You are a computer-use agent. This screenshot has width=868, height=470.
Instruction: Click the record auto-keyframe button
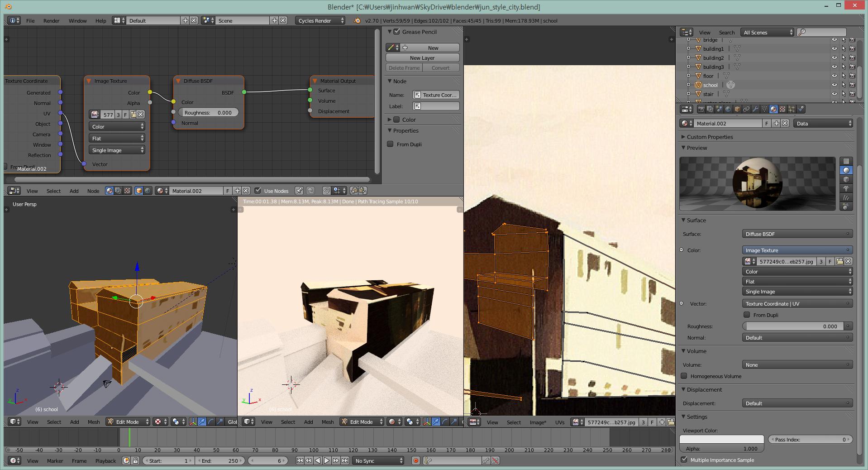coord(416,460)
